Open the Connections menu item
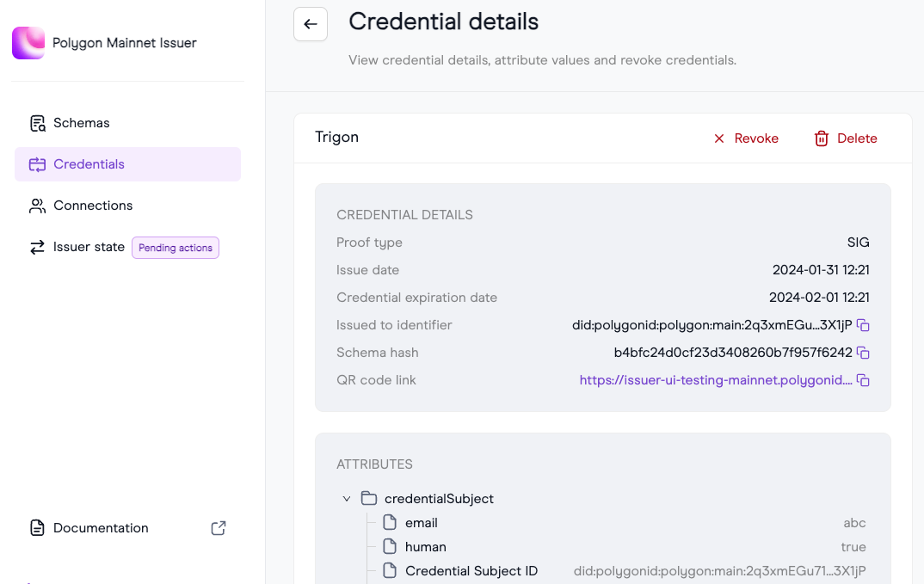This screenshot has height=584, width=924. click(x=128, y=206)
